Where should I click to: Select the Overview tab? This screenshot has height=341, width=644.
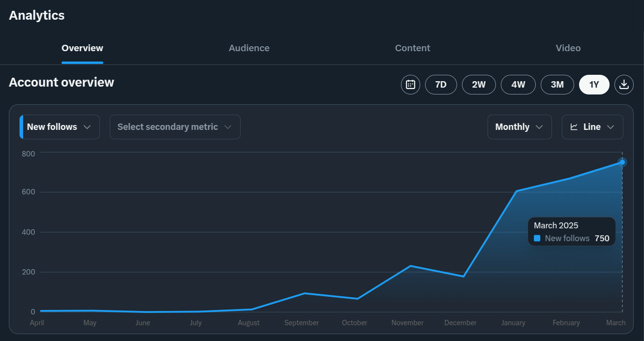pyautogui.click(x=82, y=48)
